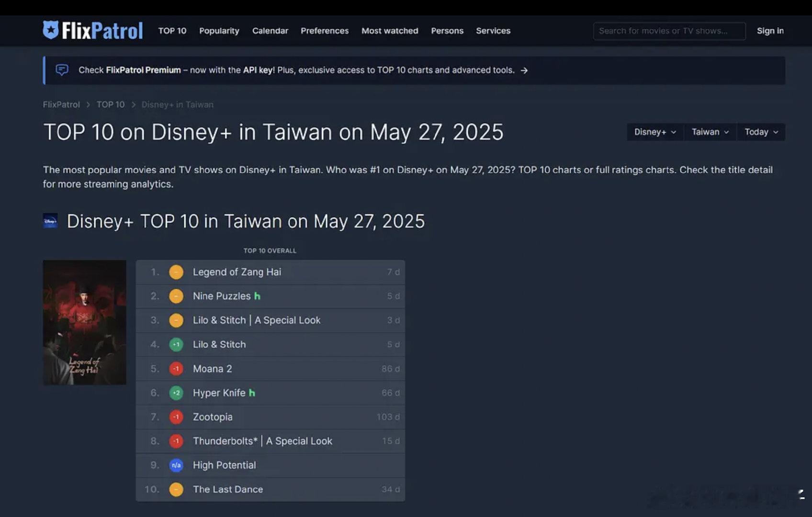The width and height of the screenshot is (812, 517).
Task: Click the '7 d' value for Legend of Zang Hai
Action: [x=394, y=272]
